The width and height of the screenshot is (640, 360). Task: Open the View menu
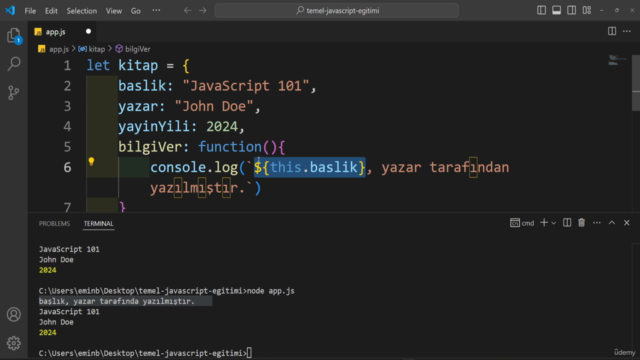pyautogui.click(x=113, y=11)
